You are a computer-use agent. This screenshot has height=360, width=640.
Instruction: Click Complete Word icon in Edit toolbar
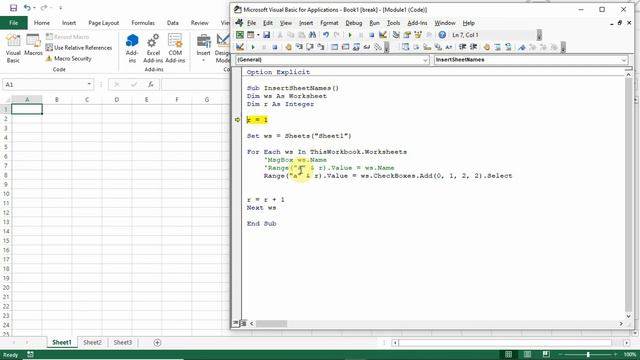449,47
